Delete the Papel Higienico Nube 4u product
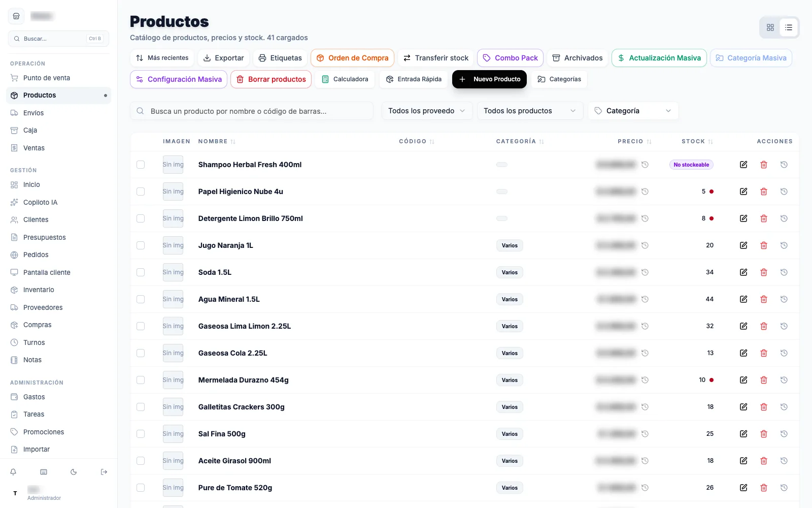 [x=764, y=192]
